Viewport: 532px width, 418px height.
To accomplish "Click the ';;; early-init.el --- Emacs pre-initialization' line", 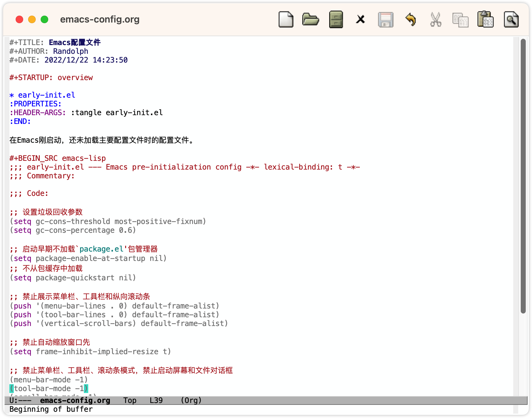I will coord(185,167).
